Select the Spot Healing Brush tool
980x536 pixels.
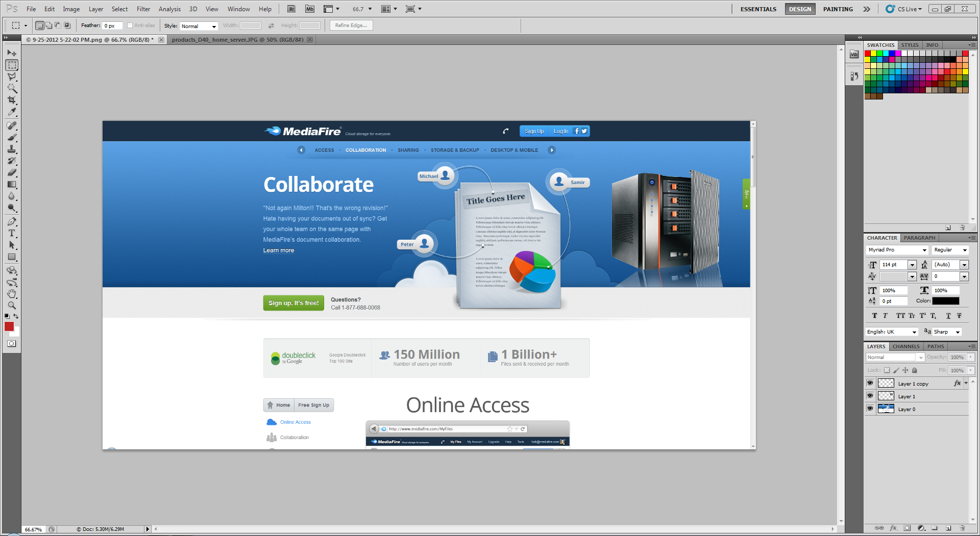click(x=12, y=125)
